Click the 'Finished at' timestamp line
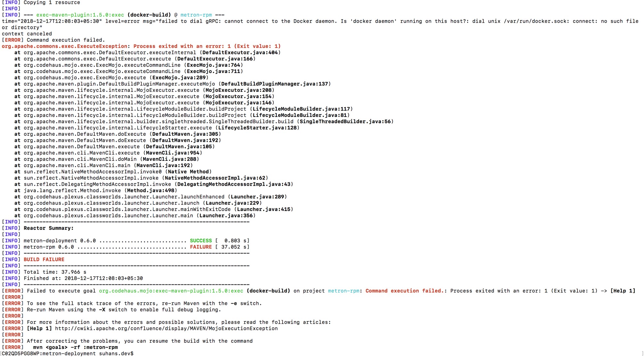The width and height of the screenshot is (644, 357). [x=83, y=278]
